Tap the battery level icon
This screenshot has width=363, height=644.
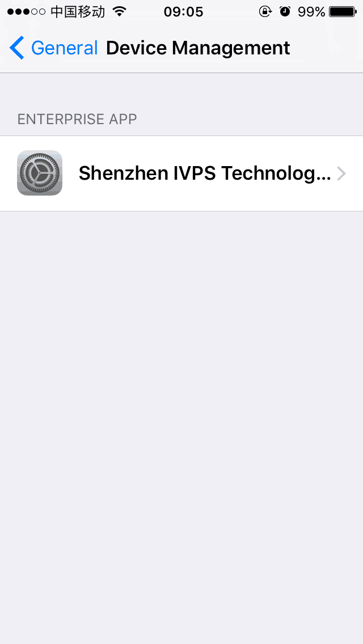(x=343, y=12)
